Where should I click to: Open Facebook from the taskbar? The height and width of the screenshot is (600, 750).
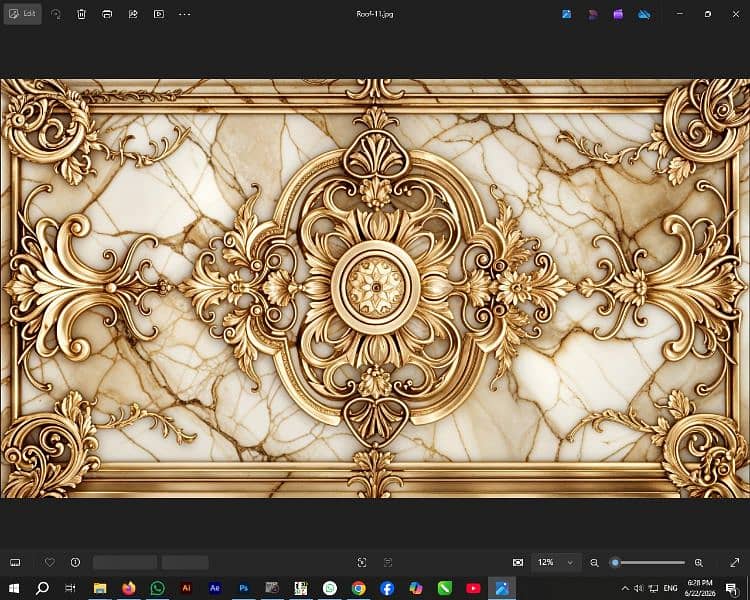click(x=387, y=588)
